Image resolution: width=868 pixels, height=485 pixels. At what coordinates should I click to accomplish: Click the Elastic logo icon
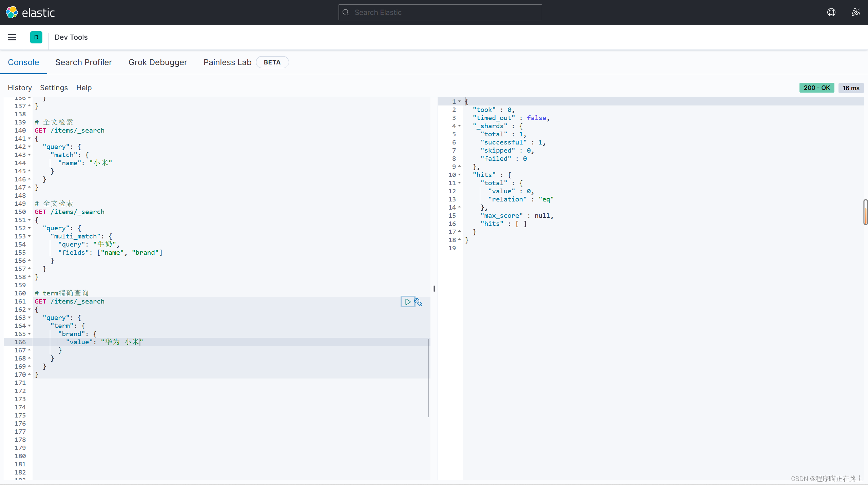(x=12, y=13)
